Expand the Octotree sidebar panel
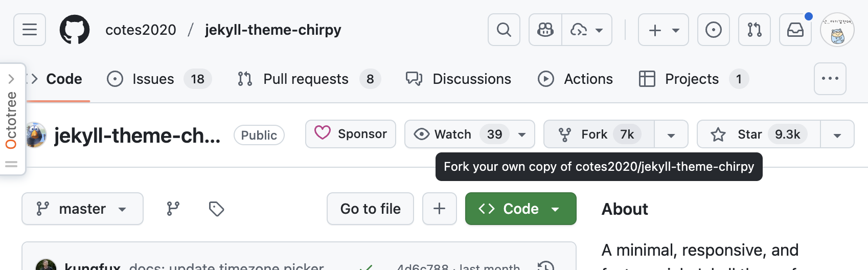The width and height of the screenshot is (868, 270). 11,79
